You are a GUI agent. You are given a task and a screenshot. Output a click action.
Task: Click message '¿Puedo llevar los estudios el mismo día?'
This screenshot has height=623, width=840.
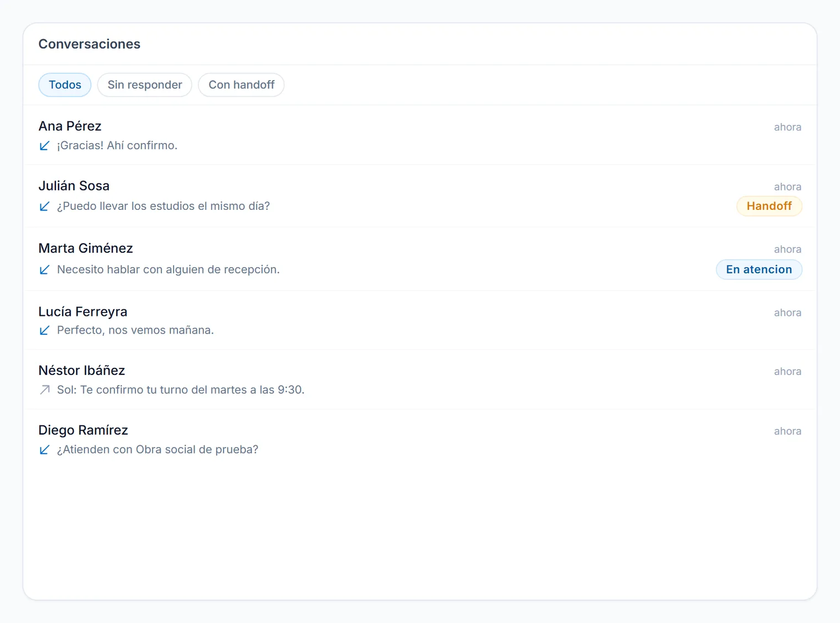[164, 206]
